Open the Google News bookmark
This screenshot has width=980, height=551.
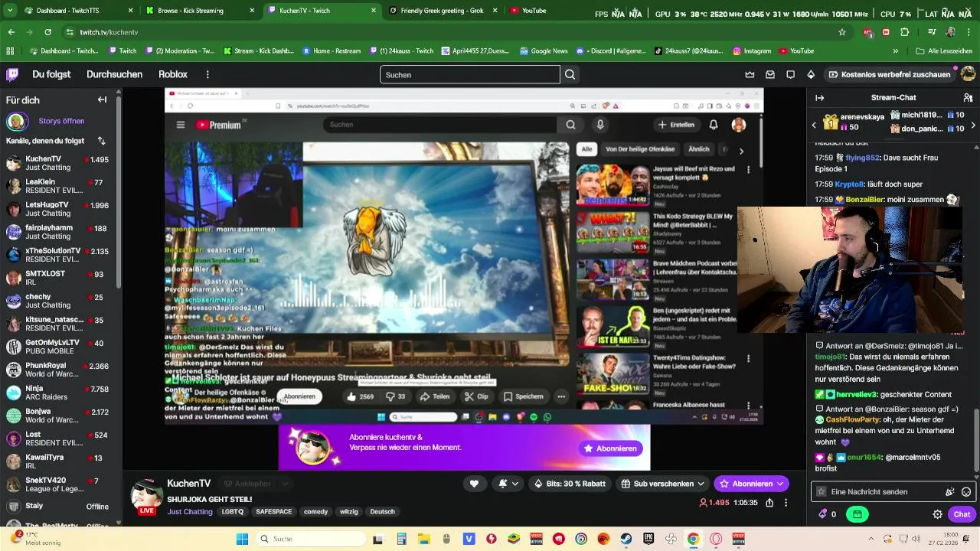pyautogui.click(x=544, y=51)
